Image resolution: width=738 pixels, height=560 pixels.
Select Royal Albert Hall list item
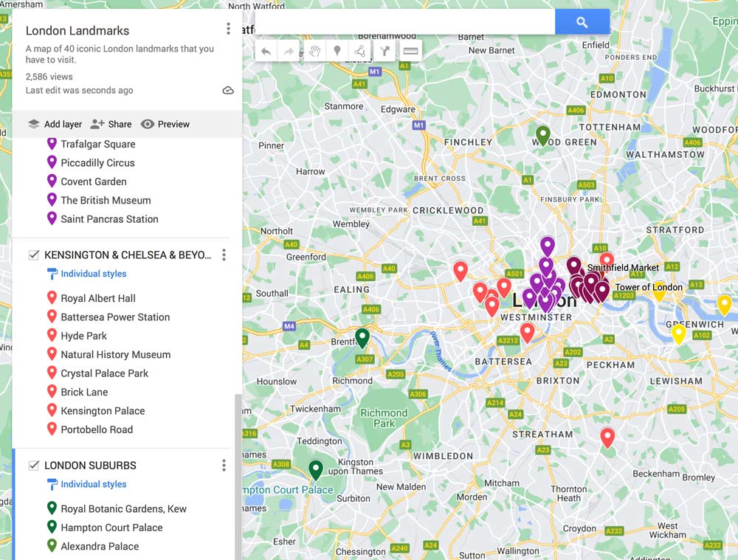[98, 298]
